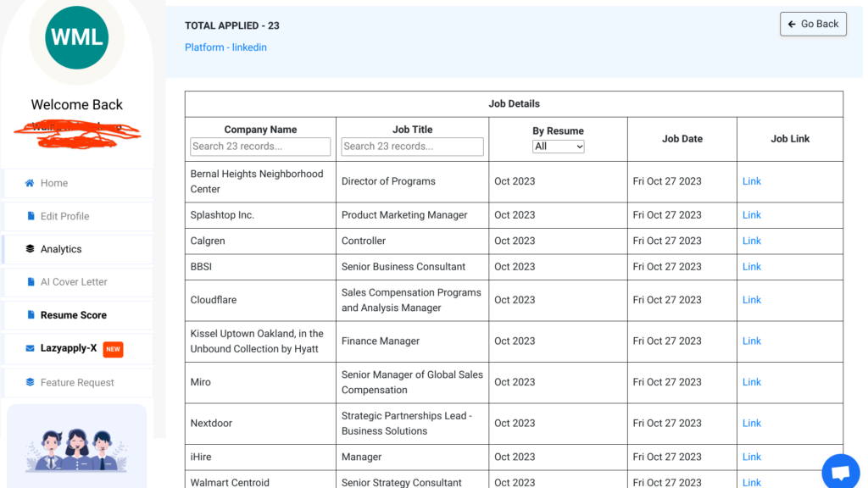Image resolution: width=868 pixels, height=488 pixels.
Task: Select the Splashtop Inc. company cell
Action: [x=260, y=215]
